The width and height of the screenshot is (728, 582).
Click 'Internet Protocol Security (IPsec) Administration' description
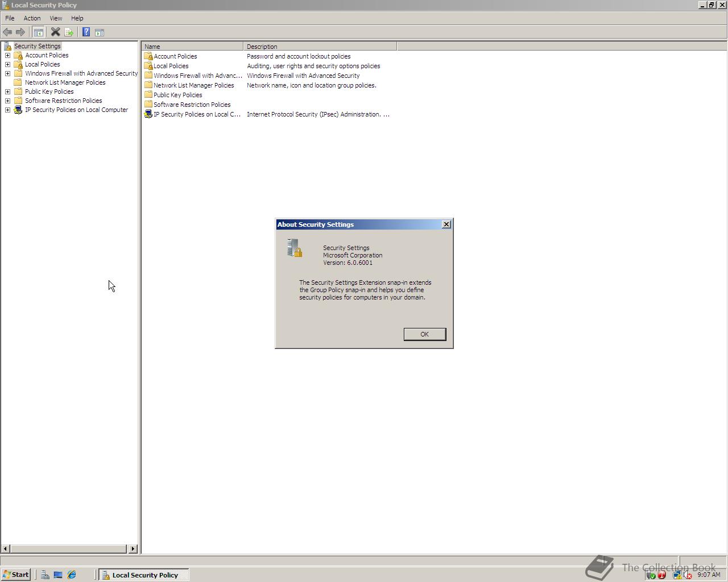point(318,114)
